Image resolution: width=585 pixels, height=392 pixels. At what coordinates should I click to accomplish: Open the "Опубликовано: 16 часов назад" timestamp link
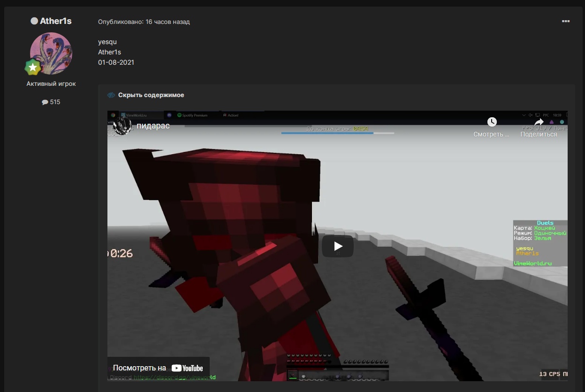(x=144, y=22)
